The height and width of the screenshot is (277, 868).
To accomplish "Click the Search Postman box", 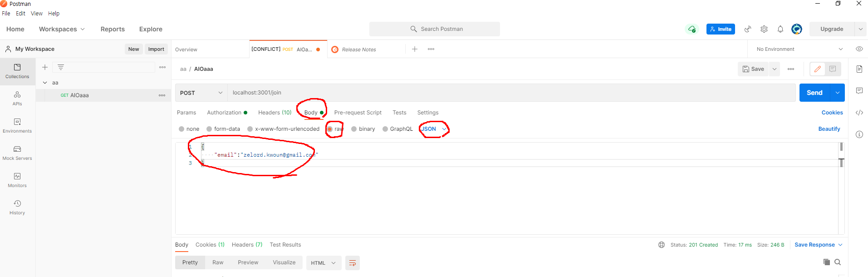I will tap(435, 29).
